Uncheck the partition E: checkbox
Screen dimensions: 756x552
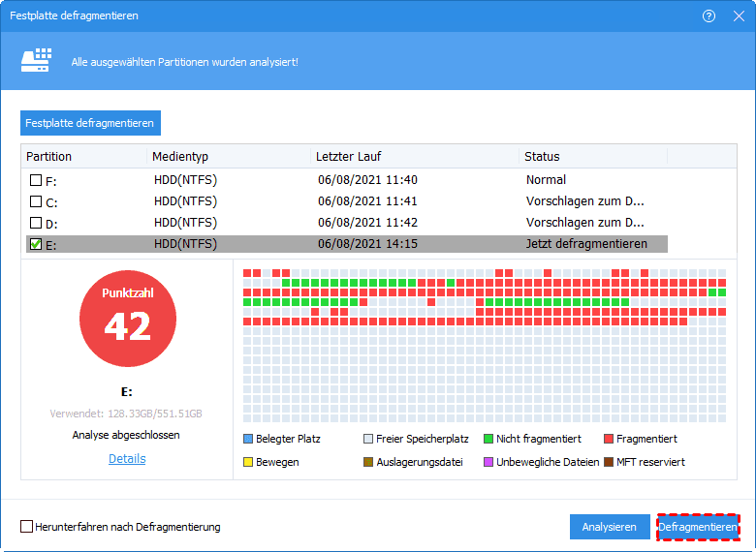(x=36, y=245)
